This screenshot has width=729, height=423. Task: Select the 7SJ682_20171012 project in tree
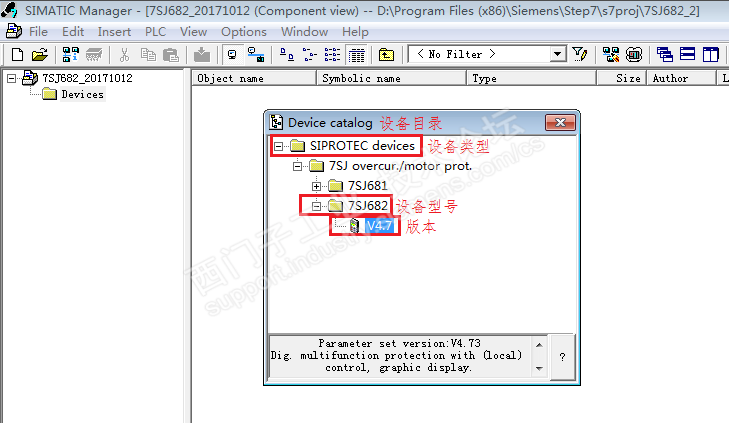pyautogui.click(x=87, y=78)
